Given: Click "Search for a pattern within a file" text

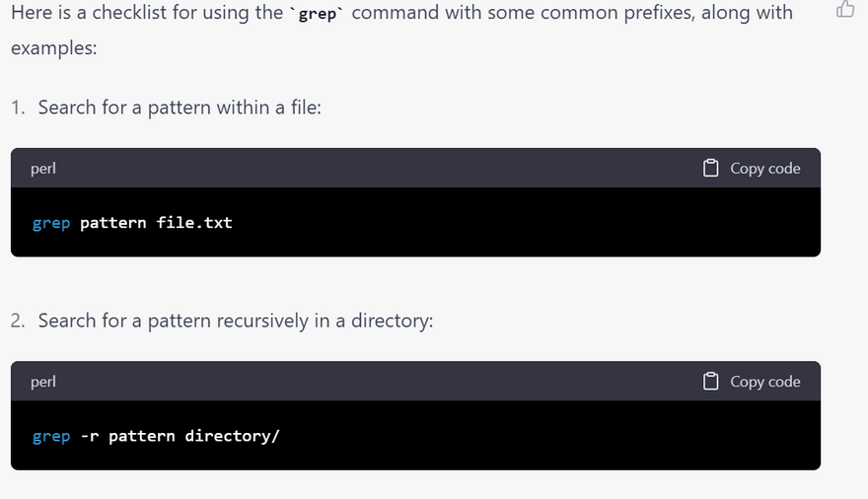Looking at the screenshot, I should pyautogui.click(x=180, y=107).
